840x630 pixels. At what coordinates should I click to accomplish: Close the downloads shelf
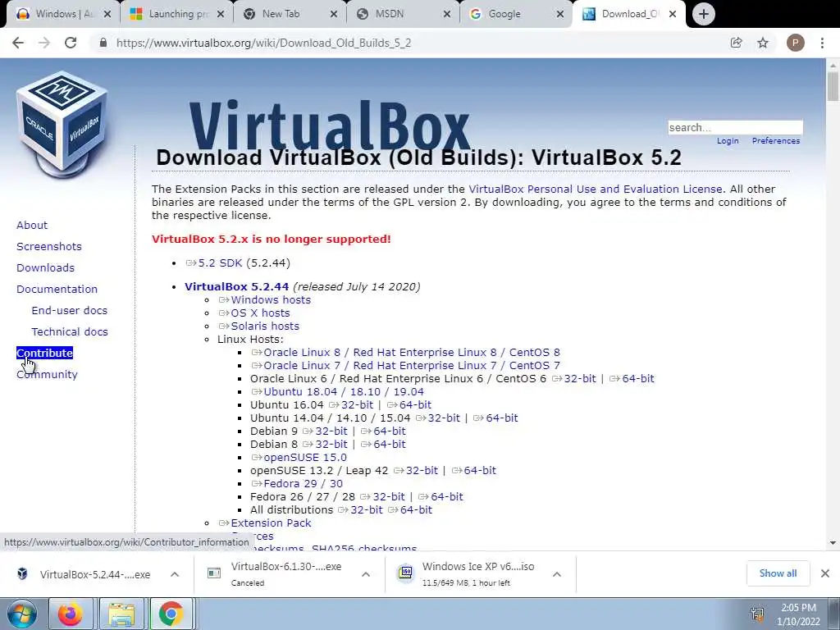825,573
